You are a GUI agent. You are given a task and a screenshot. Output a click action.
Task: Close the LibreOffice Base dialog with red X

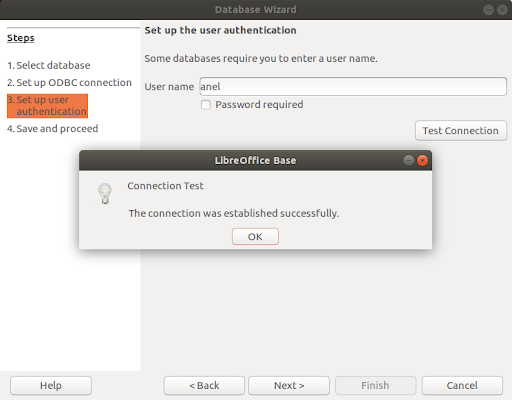pos(422,161)
